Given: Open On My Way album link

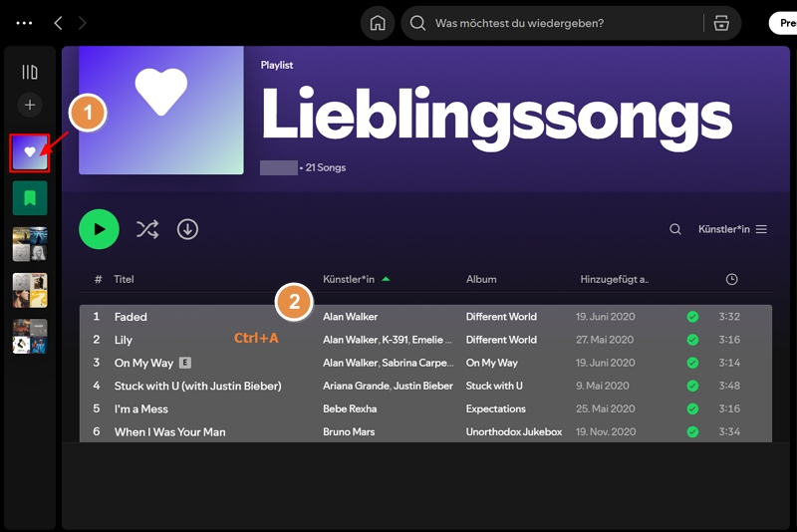Looking at the screenshot, I should 491,363.
